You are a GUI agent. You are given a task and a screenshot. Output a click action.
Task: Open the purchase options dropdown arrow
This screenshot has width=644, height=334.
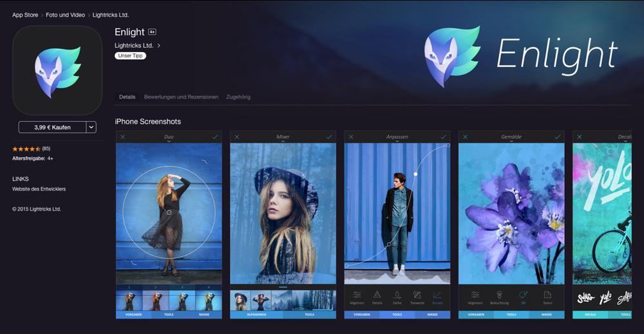tap(91, 127)
